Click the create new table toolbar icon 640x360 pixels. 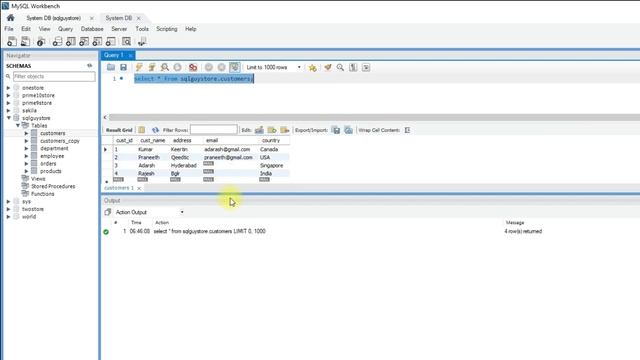pyautogui.click(x=71, y=41)
